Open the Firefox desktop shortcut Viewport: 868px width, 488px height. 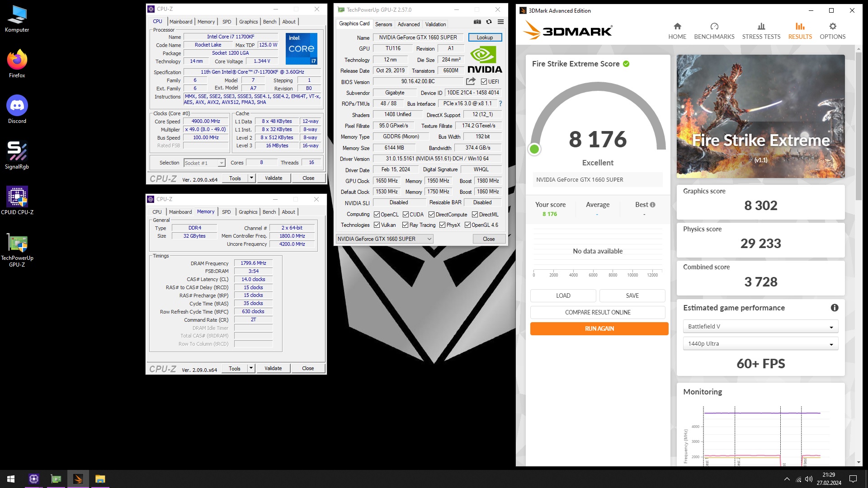click(17, 64)
